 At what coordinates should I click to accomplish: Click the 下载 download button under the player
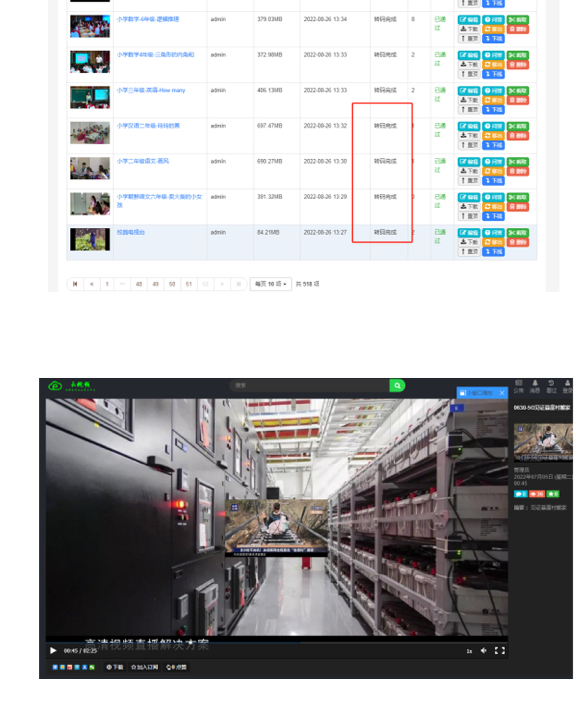[x=115, y=667]
